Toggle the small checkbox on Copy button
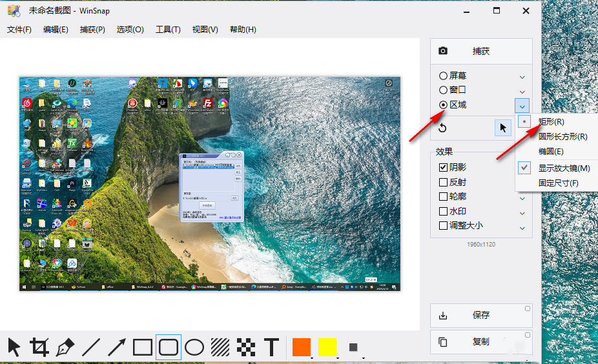The image size is (598, 364). pos(528,335)
